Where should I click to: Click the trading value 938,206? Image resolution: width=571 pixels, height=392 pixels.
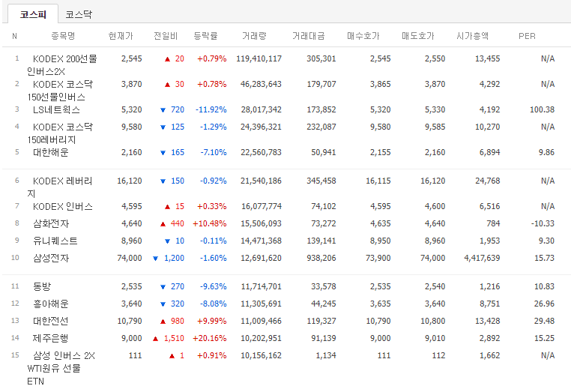pyautogui.click(x=321, y=258)
